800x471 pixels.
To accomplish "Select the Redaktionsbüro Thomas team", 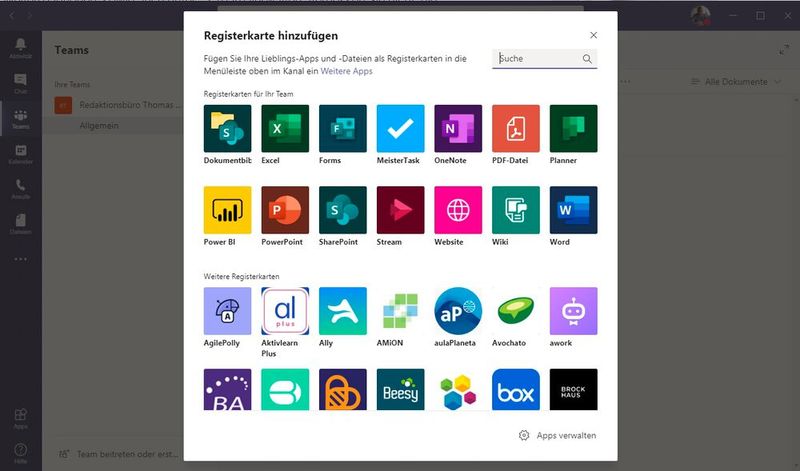I will click(117, 105).
